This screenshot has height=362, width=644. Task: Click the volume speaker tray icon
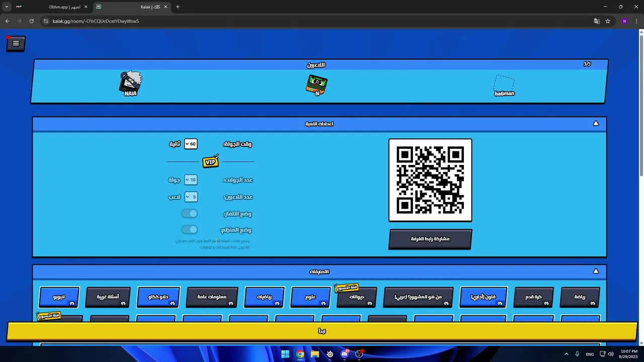(x=611, y=354)
